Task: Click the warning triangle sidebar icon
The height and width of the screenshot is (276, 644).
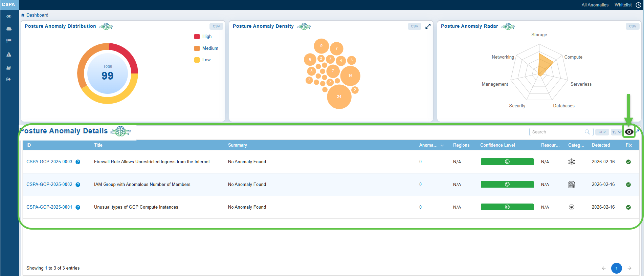Action: click(9, 55)
